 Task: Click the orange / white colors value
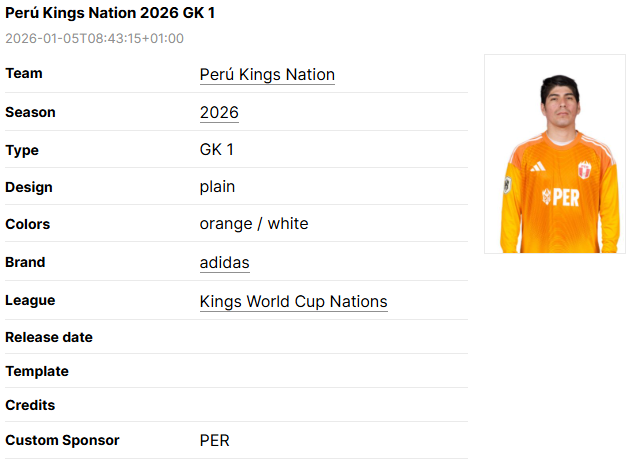coord(254,224)
